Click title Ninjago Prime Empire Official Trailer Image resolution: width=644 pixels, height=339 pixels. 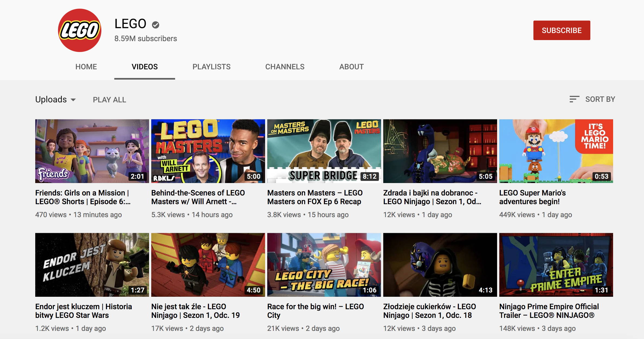click(549, 311)
